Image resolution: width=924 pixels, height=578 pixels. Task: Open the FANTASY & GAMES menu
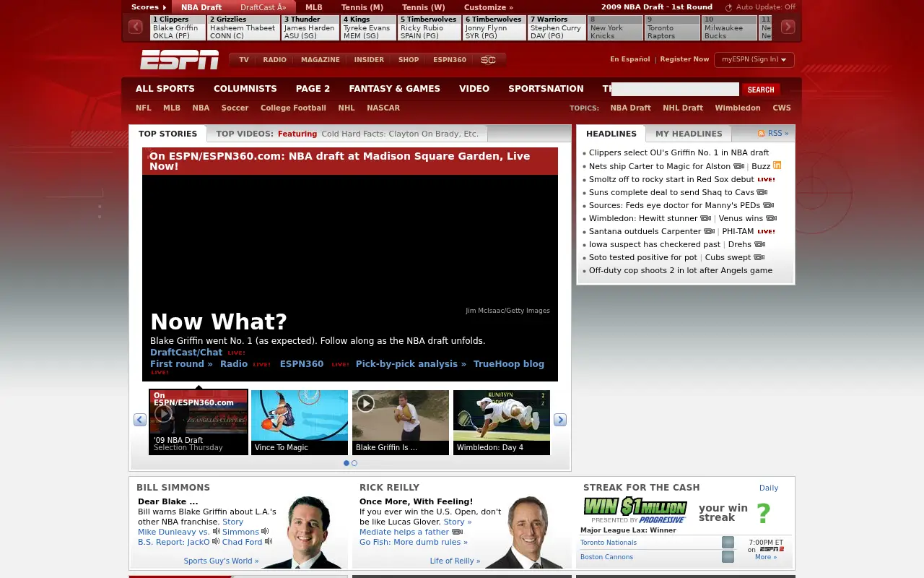394,89
